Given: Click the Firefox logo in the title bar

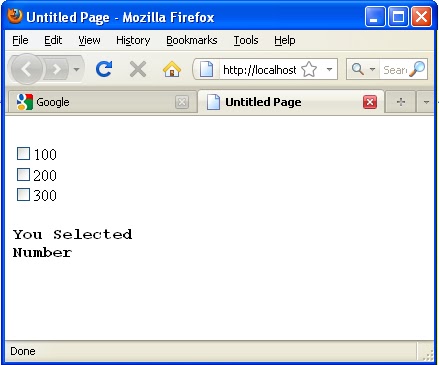Looking at the screenshot, I should [15, 16].
